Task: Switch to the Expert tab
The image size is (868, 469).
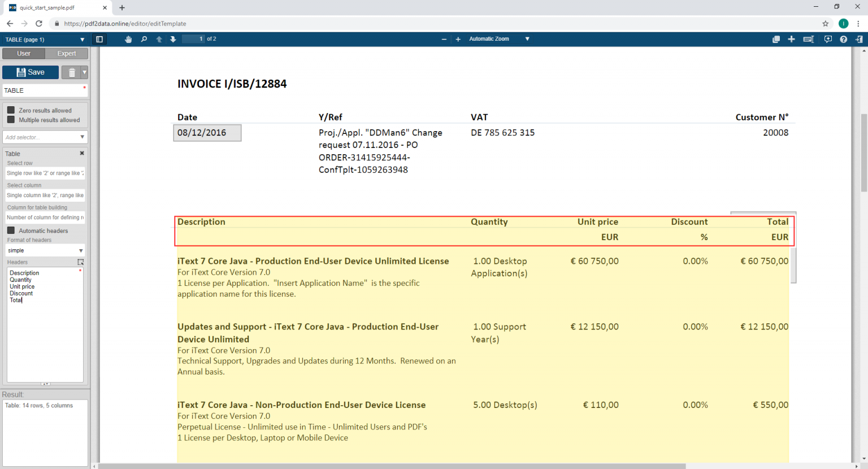Action: (x=67, y=54)
